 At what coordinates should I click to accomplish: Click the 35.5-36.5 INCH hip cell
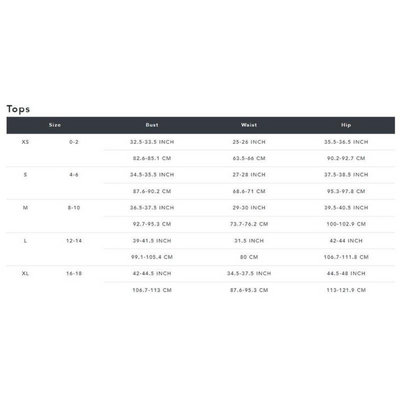coord(346,142)
